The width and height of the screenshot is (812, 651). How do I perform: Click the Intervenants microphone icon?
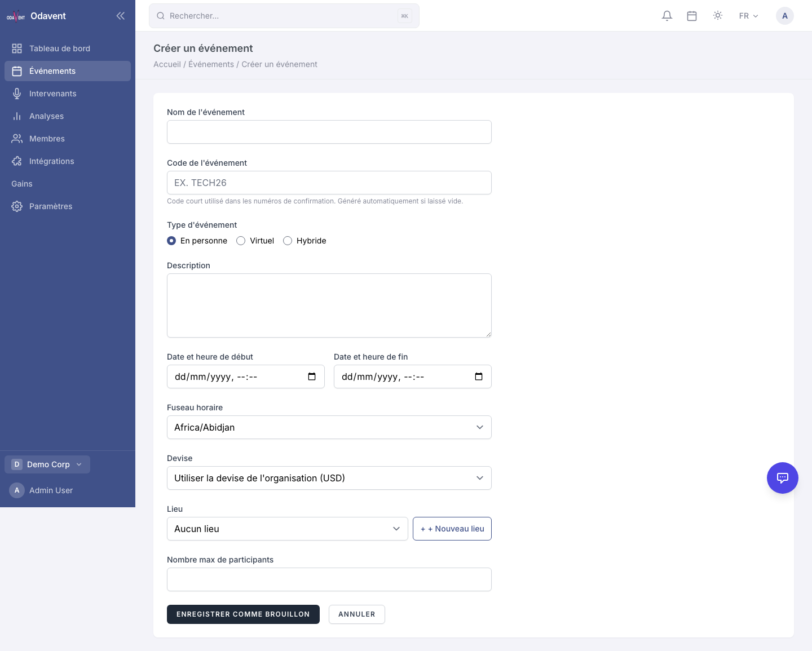tap(17, 94)
